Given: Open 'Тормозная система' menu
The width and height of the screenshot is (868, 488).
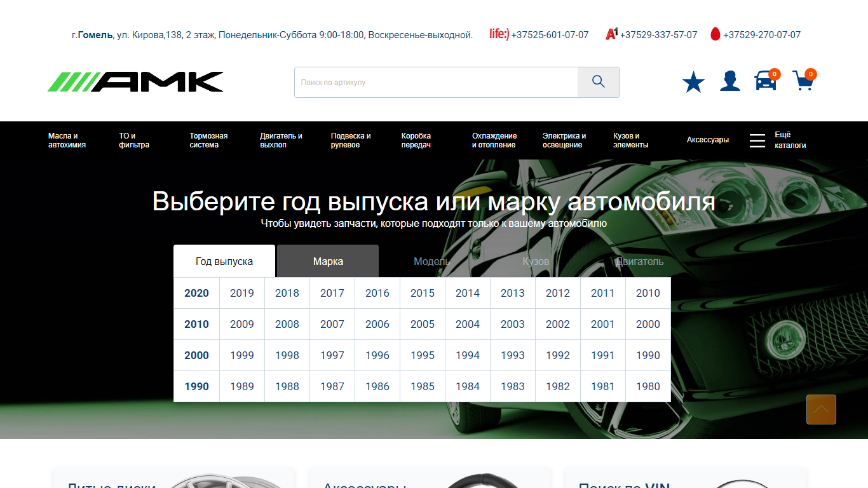Looking at the screenshot, I should click(x=208, y=140).
